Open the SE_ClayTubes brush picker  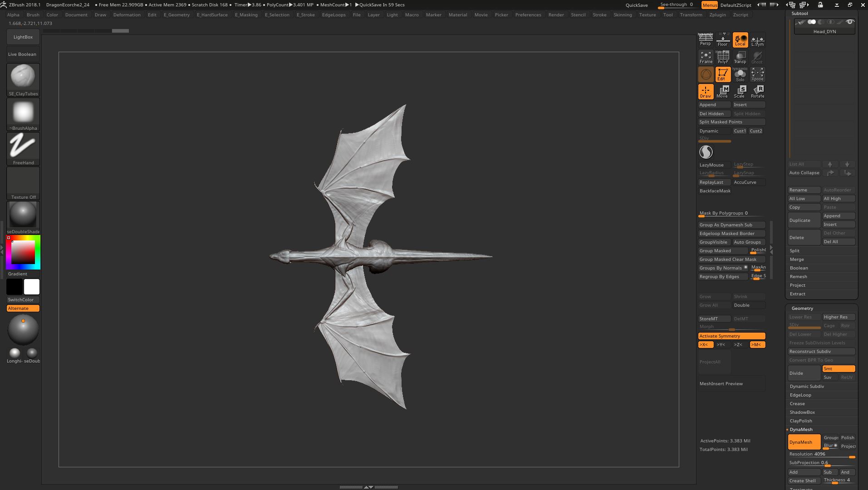[x=23, y=79]
